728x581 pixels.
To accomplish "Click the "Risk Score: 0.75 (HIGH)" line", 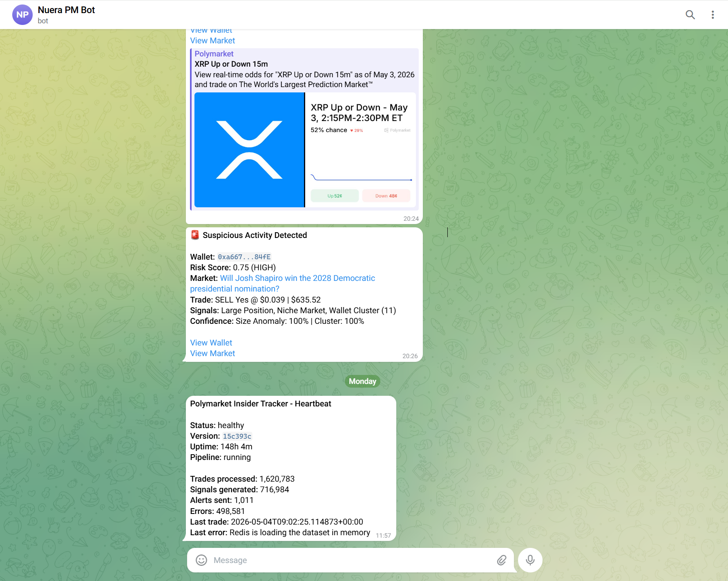I will [x=233, y=267].
